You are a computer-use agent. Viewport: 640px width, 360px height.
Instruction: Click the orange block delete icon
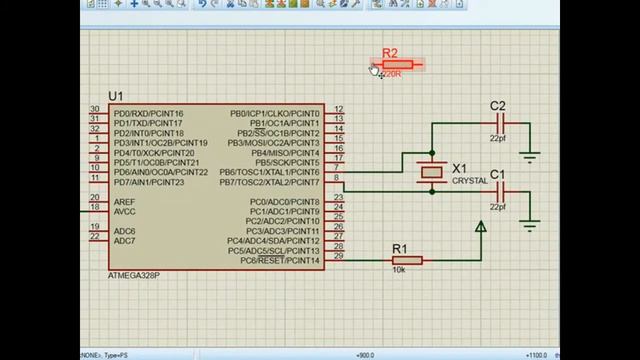pyautogui.click(x=305, y=4)
